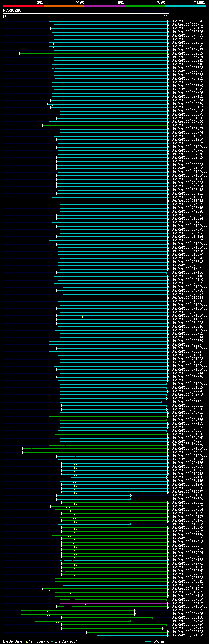The image size is (209, 644).
Task: Click label UniRef100_B0DK30
Action: pos(187,416)
